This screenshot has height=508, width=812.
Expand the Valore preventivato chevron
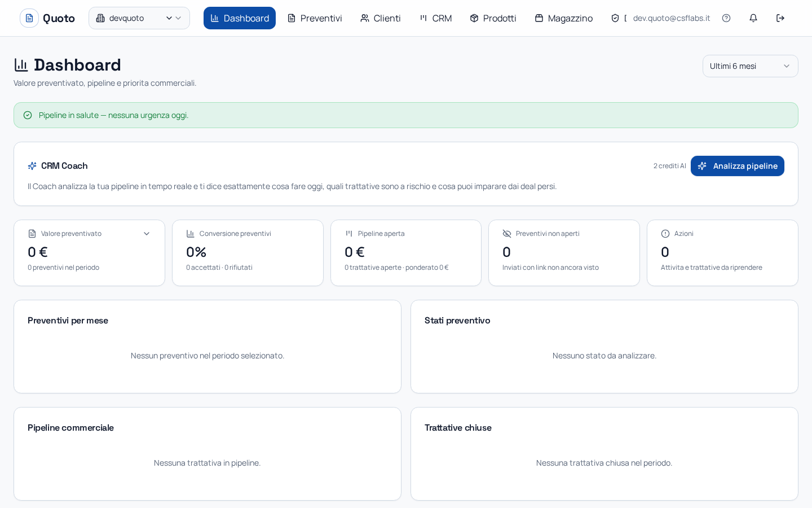[147, 234]
